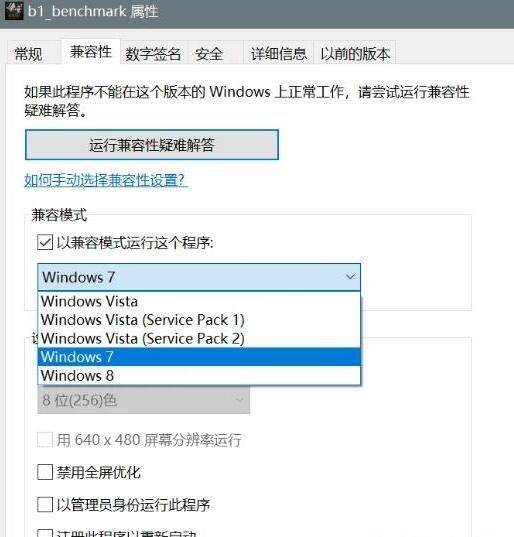Click the 运行兼容性疑难解答 button
Screen dimensions: 514x537
pyautogui.click(x=152, y=145)
